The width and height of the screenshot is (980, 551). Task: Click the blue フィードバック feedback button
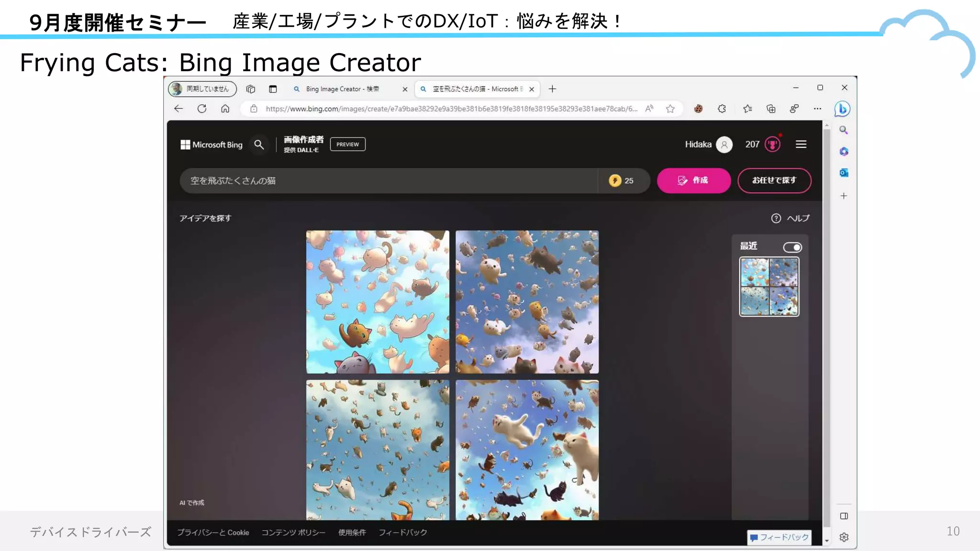click(779, 537)
